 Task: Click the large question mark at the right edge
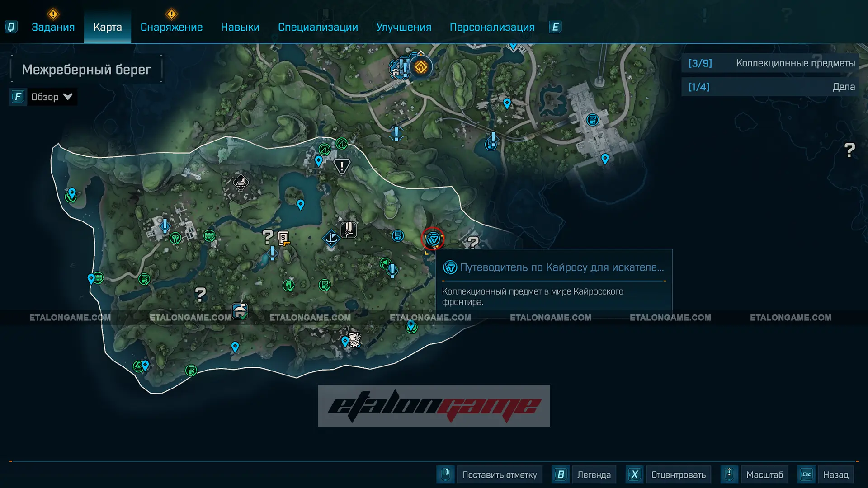pyautogui.click(x=849, y=150)
